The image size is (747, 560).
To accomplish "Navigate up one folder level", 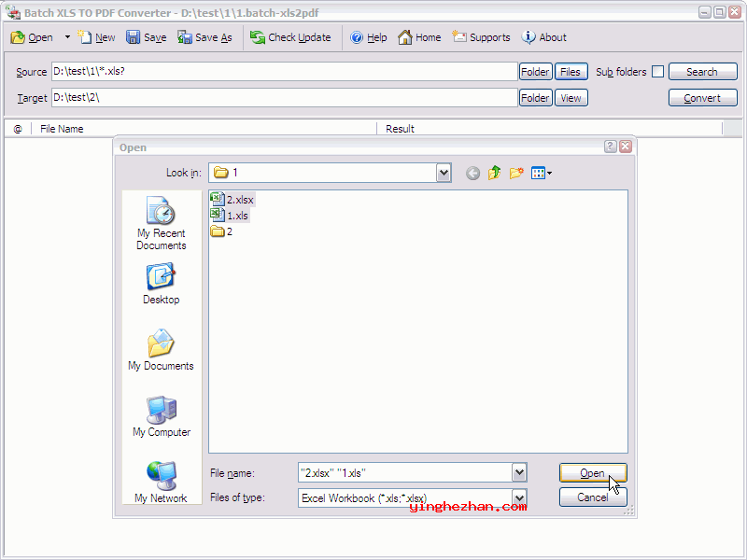I will [495, 173].
